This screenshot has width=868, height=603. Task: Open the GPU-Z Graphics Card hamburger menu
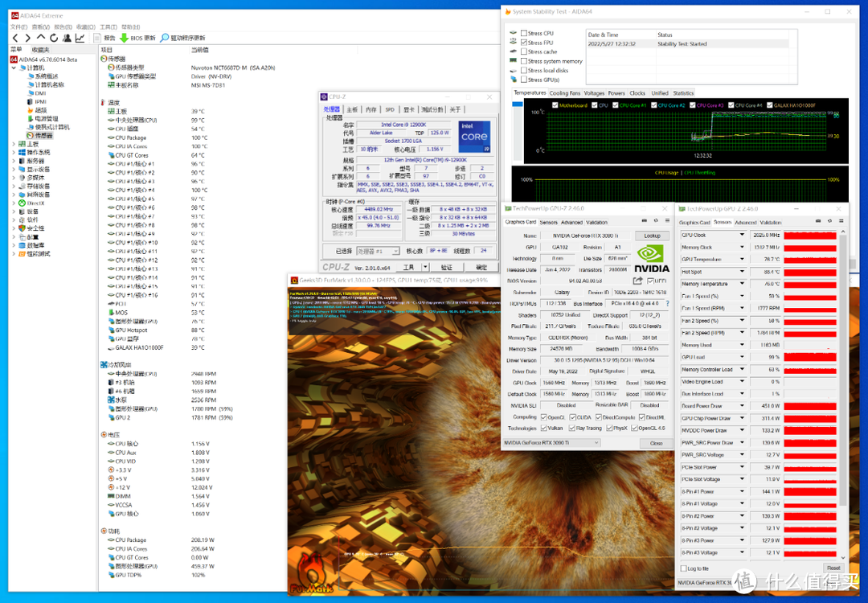pyautogui.click(x=668, y=221)
